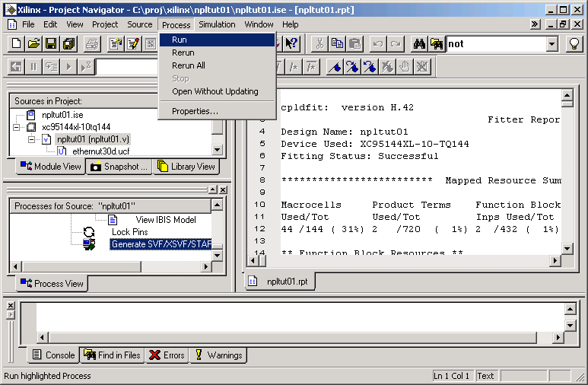Viewport: 588px width, 385px height.
Task: Click the crossed-out hand toolbar icon
Action: tap(422, 67)
